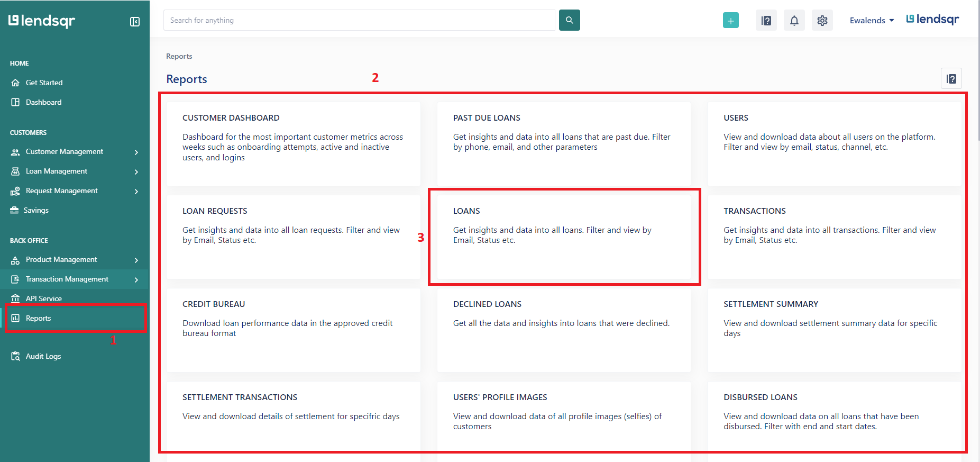
Task: Click the Search for anything field
Action: 359,20
